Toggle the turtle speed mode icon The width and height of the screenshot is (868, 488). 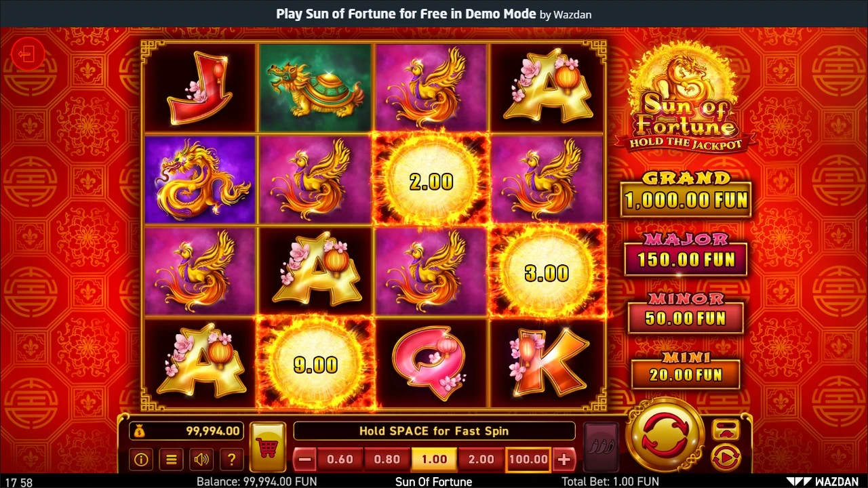(x=726, y=430)
